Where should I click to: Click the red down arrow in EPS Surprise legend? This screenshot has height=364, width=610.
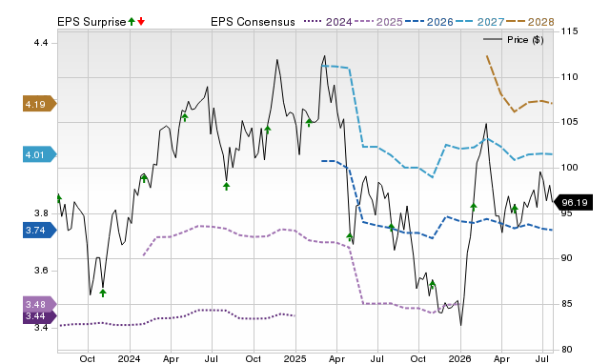[x=141, y=22]
